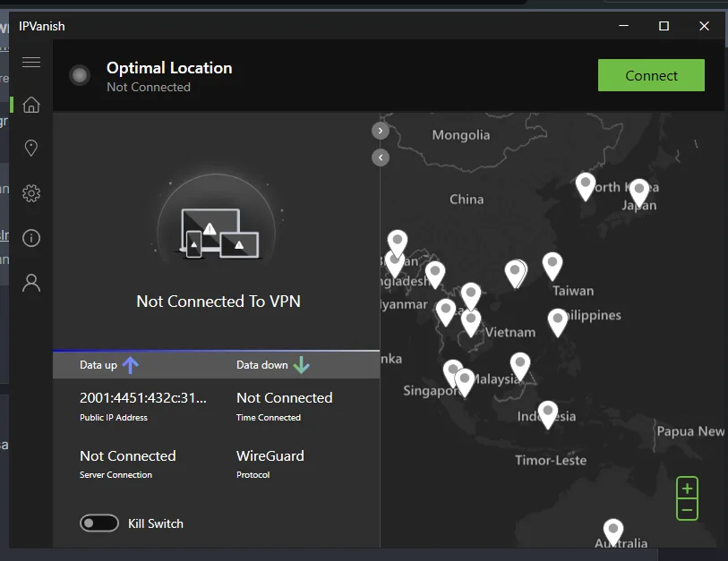Toggle the Kill Switch on
Viewport: 728px width, 561px height.
pos(98,523)
